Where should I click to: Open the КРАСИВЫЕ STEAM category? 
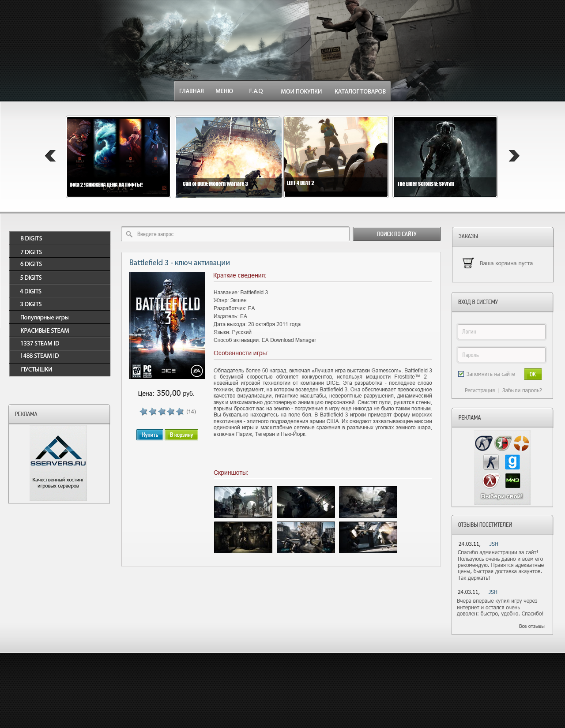click(60, 330)
